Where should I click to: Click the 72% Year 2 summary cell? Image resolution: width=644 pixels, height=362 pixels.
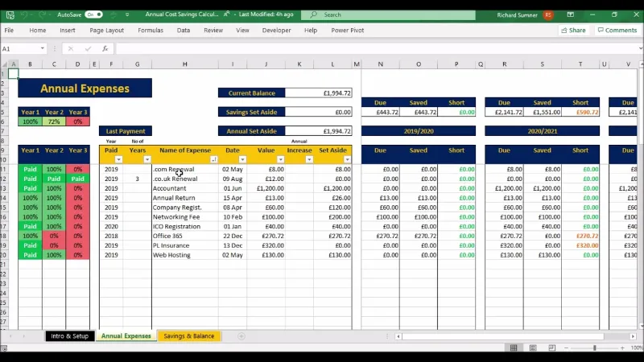click(54, 121)
